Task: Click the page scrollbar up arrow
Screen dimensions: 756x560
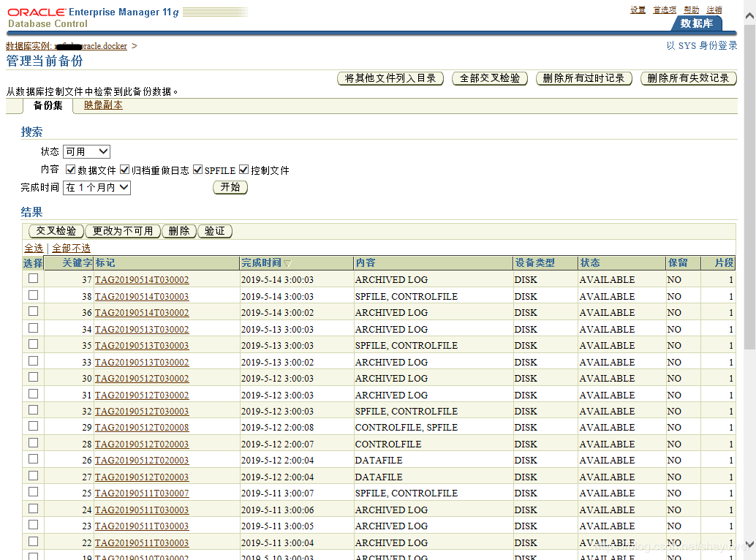Action: 749,16
